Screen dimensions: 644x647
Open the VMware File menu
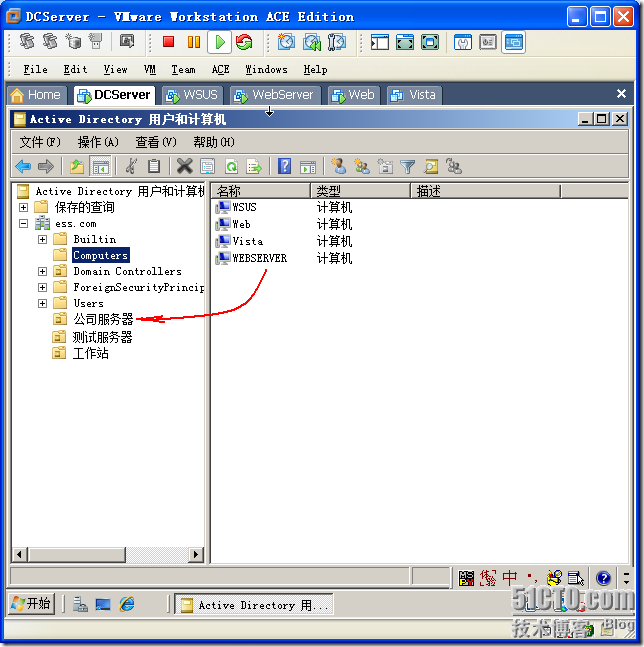35,69
